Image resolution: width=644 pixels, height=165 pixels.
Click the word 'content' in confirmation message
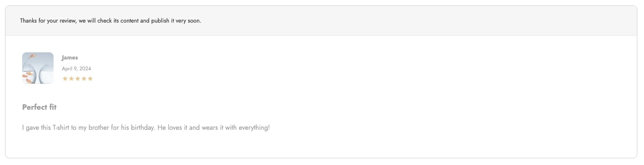click(130, 21)
